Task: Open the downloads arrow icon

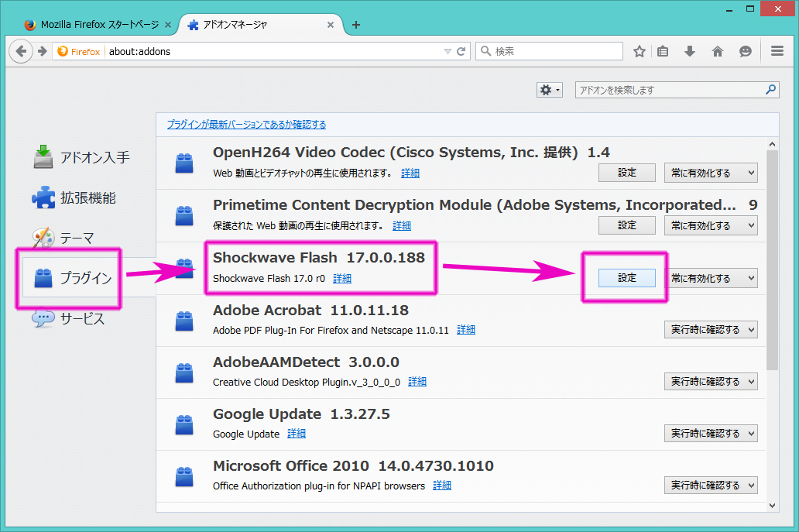Action: point(690,51)
